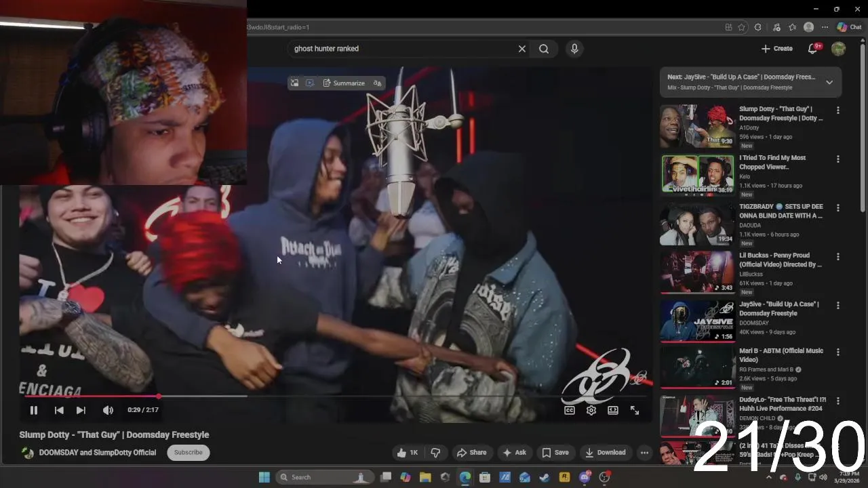Open Steam from the taskbar
Viewport: 868px width, 488px height.
(x=544, y=477)
